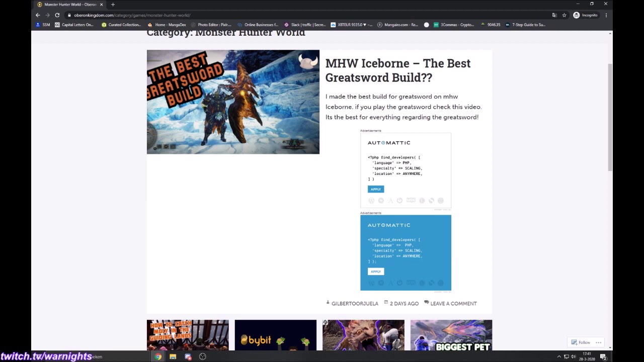Open the Mangairo.com bookmark

point(398,25)
